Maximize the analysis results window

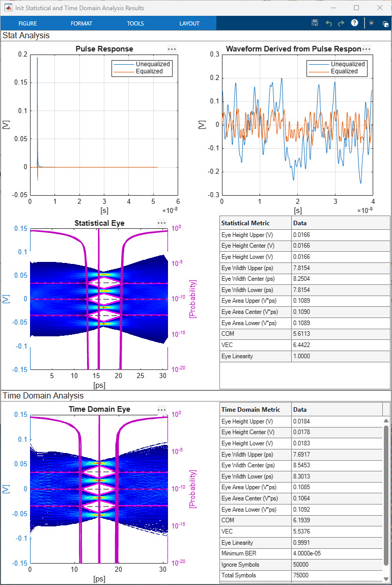click(x=356, y=8)
